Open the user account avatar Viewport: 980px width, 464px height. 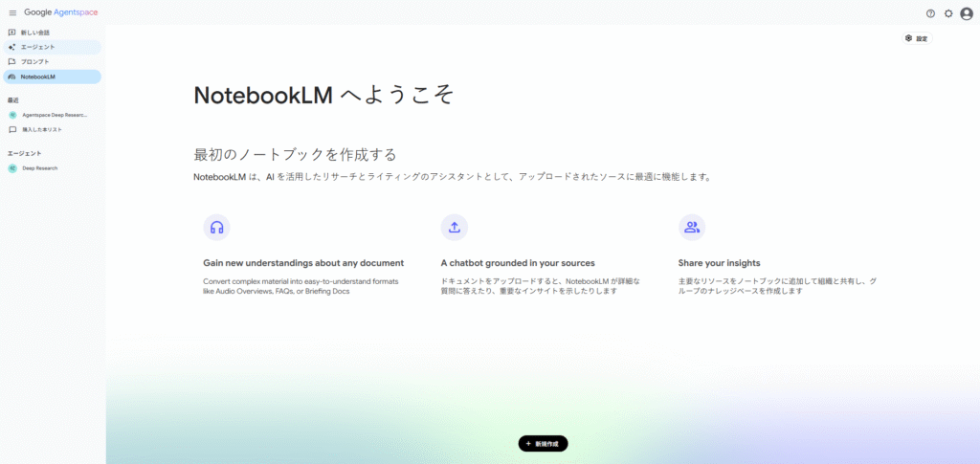[967, 13]
